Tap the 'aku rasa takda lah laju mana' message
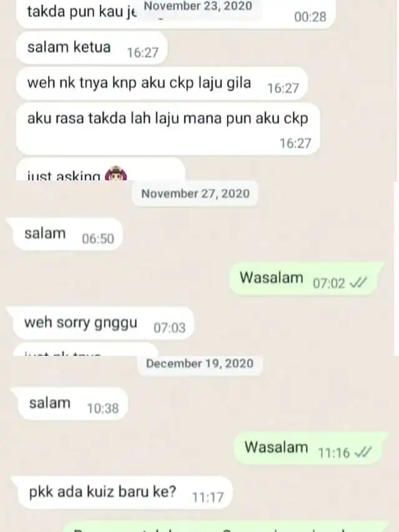Screen dimensions: 399x532 (168, 128)
